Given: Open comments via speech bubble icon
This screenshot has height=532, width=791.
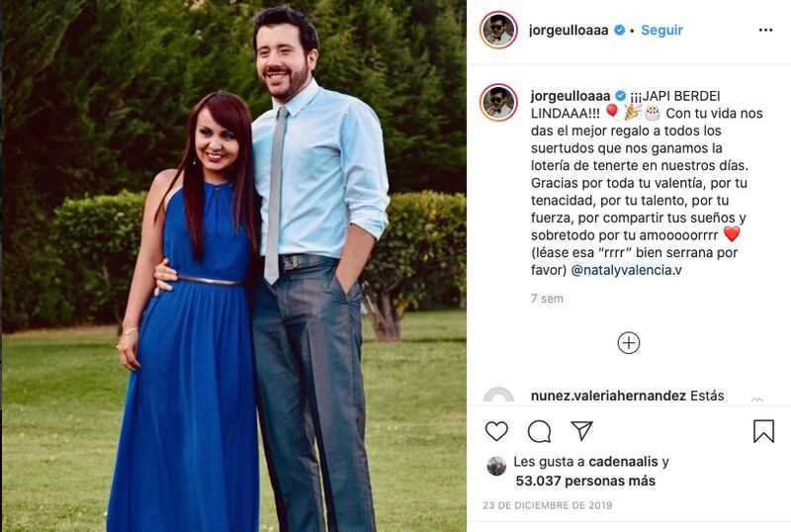Looking at the screenshot, I should coord(539,431).
